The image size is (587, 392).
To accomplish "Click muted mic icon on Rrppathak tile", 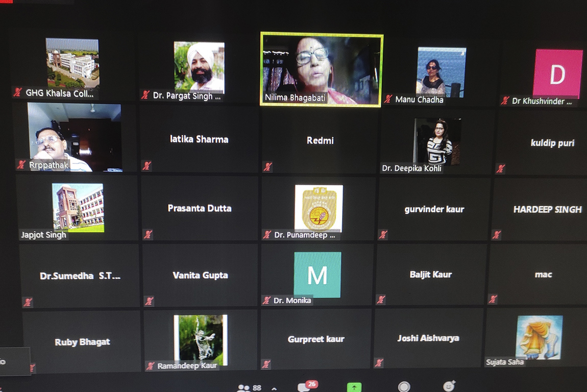I will point(21,165).
